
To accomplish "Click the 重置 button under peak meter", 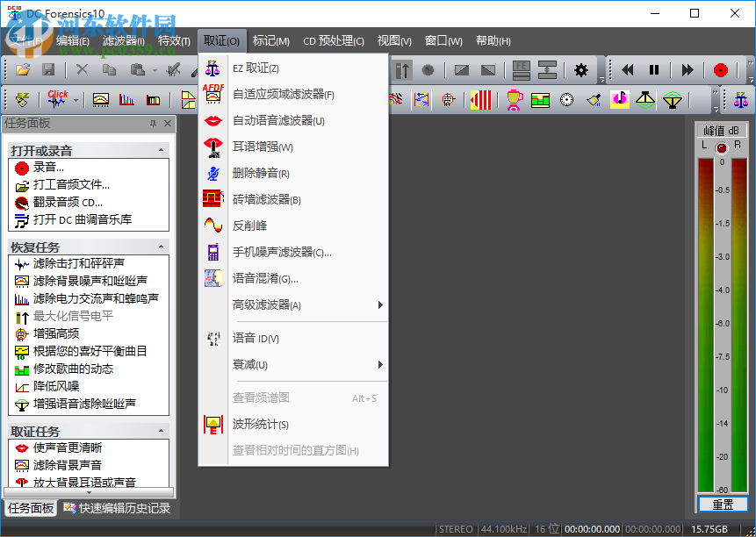I will point(723,505).
